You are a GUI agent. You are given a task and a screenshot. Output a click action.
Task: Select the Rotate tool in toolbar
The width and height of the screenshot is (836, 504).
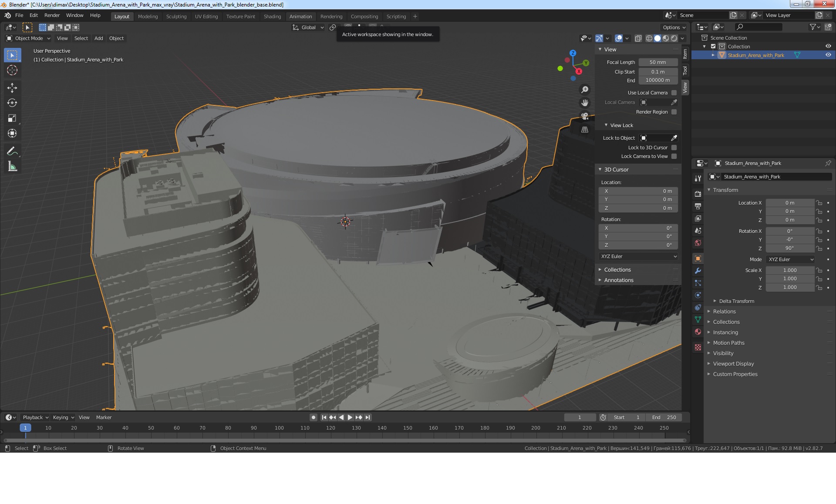pos(12,103)
